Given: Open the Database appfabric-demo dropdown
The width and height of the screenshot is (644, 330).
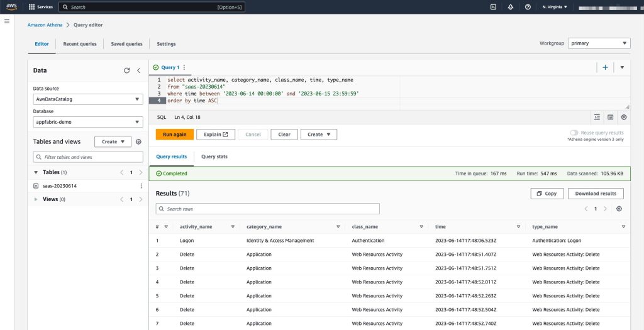Looking at the screenshot, I should [x=88, y=122].
